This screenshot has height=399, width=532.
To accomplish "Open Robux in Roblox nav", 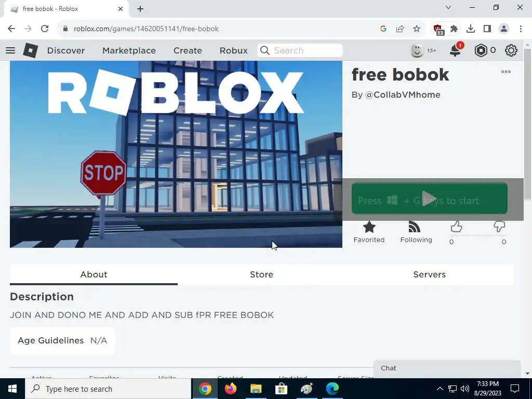I will 233,50.
